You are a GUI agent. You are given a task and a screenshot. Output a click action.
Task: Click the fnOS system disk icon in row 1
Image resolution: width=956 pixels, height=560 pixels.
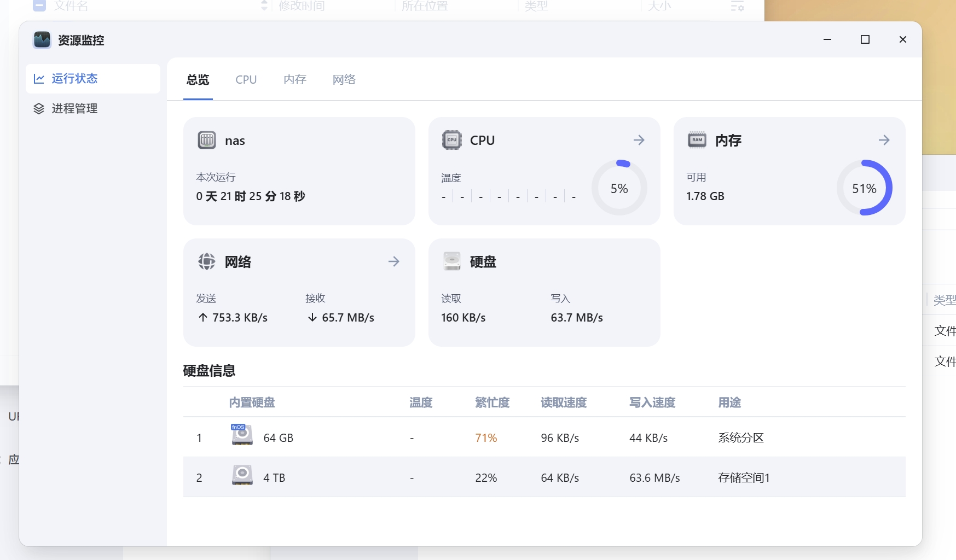tap(242, 434)
